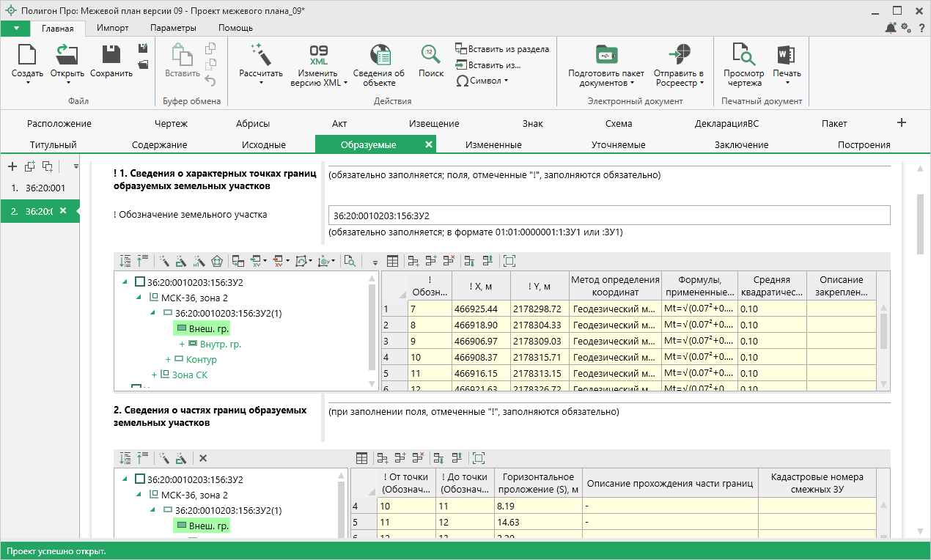This screenshot has width=931, height=560.
Task: Click the Рассчитать magic wand icon
Action: [260, 55]
